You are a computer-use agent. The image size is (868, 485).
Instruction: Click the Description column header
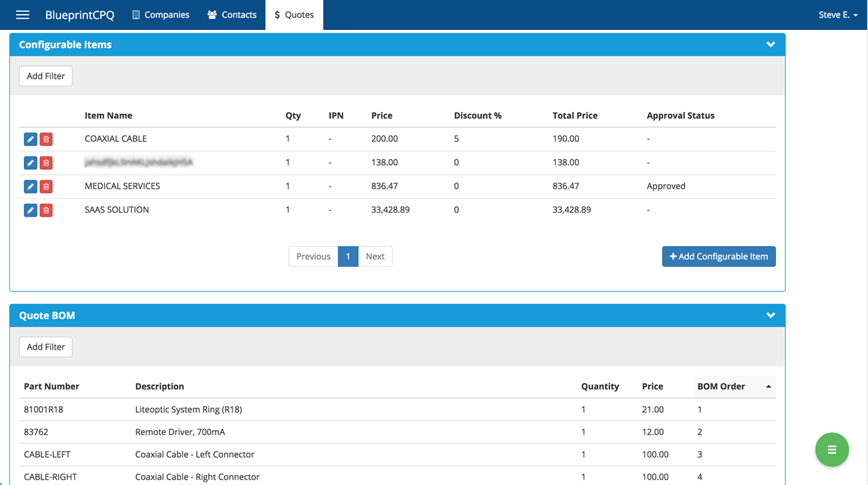coord(160,386)
